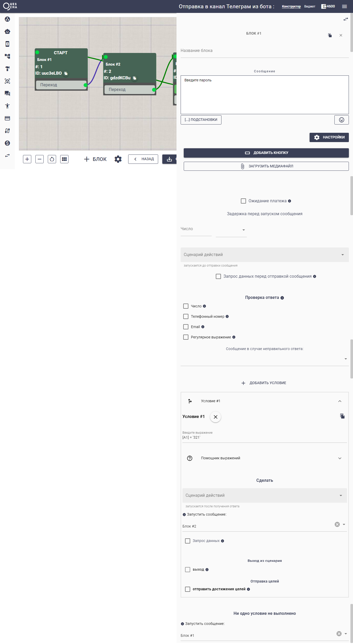
Task: Tick the Регулярное выражение checkbox
Action: (x=186, y=337)
